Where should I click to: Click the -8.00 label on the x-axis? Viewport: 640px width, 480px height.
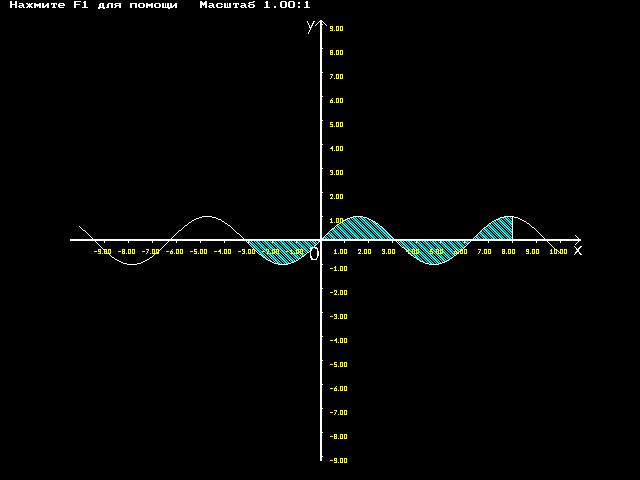(127, 251)
